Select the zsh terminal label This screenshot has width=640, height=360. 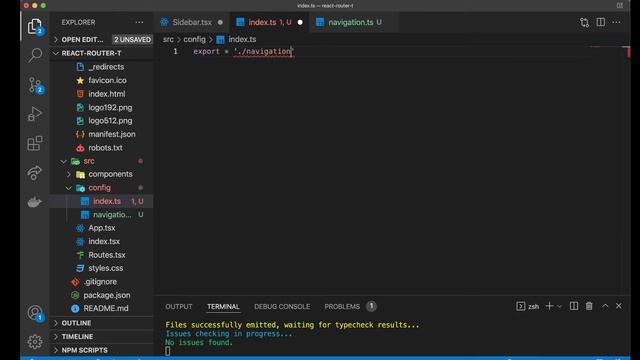(528, 306)
